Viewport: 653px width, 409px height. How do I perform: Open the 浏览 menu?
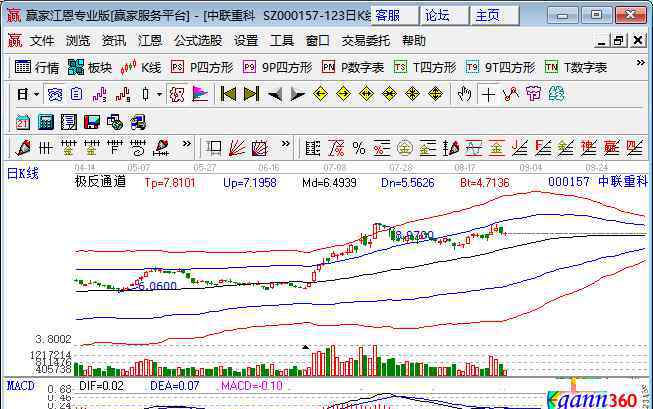[x=78, y=41]
